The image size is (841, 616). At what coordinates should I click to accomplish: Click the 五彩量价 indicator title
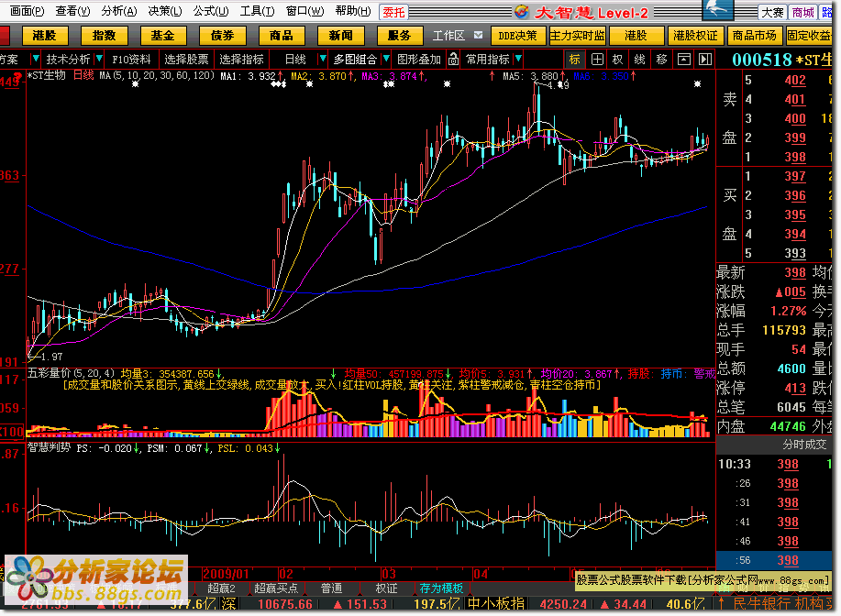[x=49, y=373]
